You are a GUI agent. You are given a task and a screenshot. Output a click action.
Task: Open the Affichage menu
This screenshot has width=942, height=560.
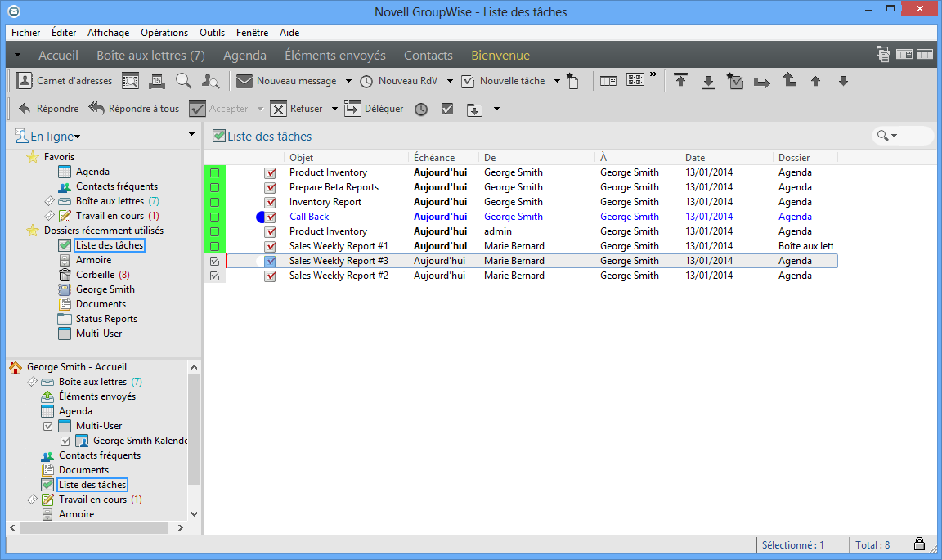(x=108, y=33)
